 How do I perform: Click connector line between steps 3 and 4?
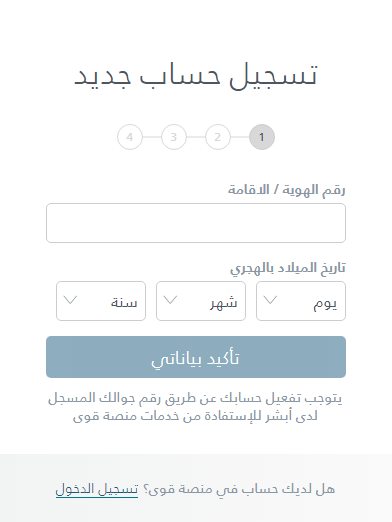(152, 137)
